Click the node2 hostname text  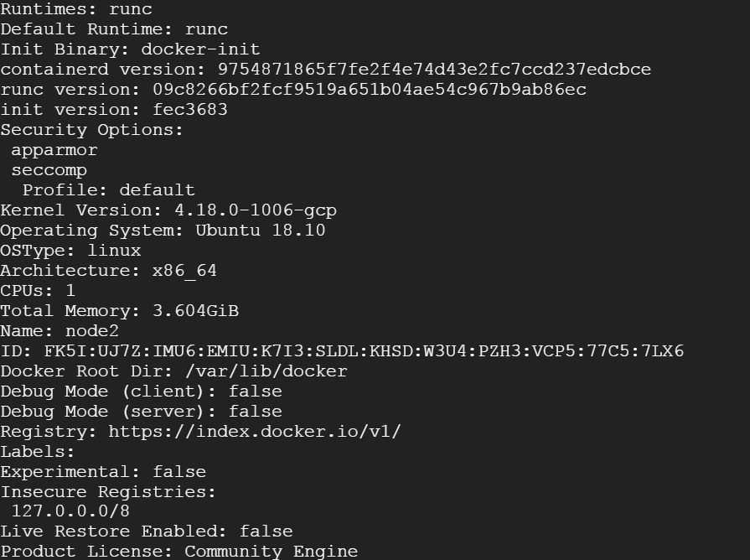pos(92,331)
